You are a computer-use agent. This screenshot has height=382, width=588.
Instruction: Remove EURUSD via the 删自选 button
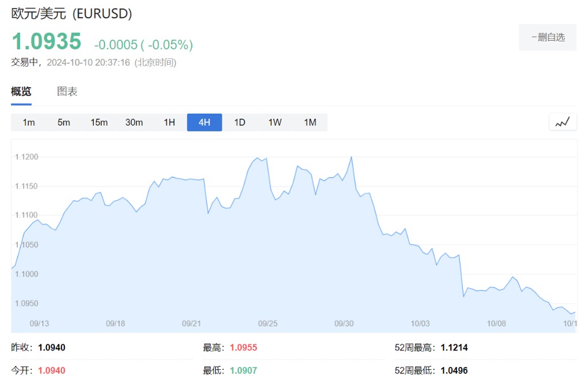coord(548,37)
